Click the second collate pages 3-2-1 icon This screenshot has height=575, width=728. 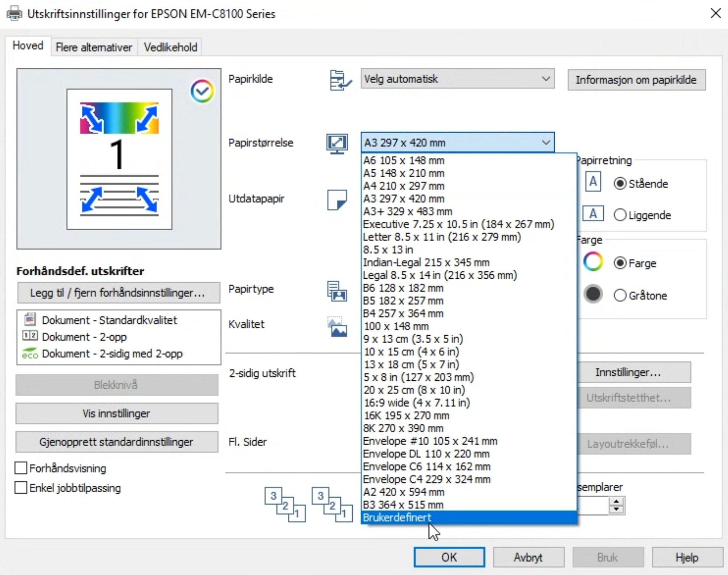(x=332, y=505)
